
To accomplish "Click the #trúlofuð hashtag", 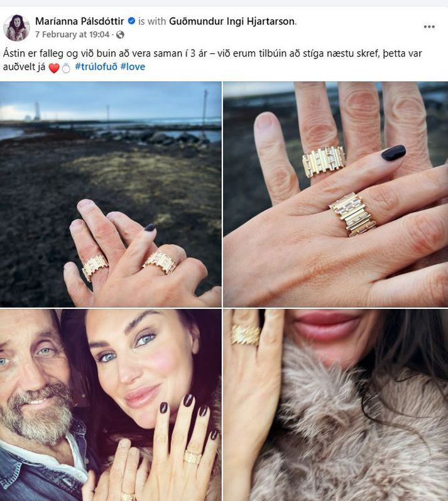I will pyautogui.click(x=96, y=67).
